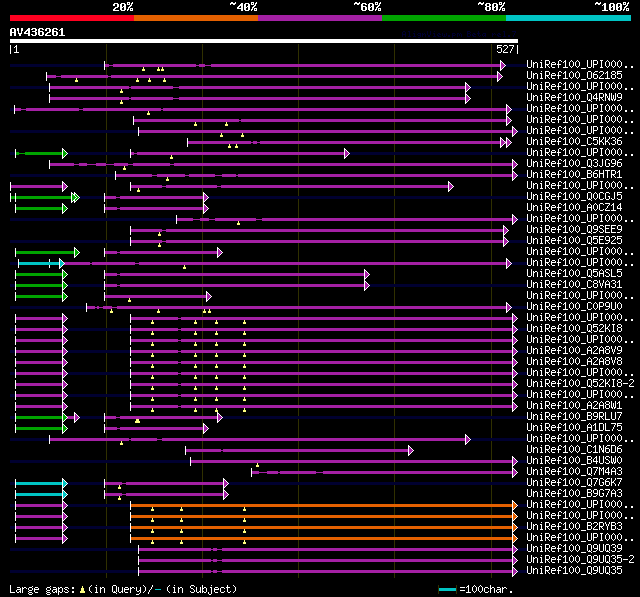The height and width of the screenshot is (597, 640).
Task: Select the UniRef100_A2A8V9 label
Action: click(574, 351)
